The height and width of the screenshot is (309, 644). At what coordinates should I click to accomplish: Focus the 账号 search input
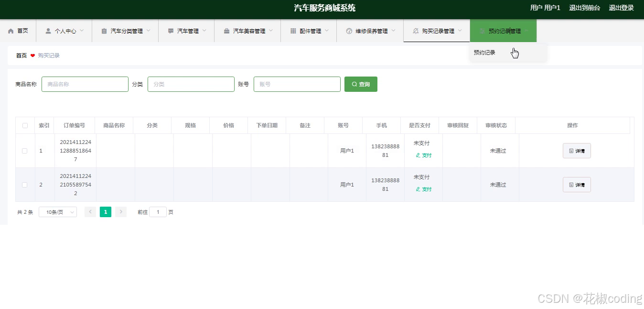coord(297,84)
